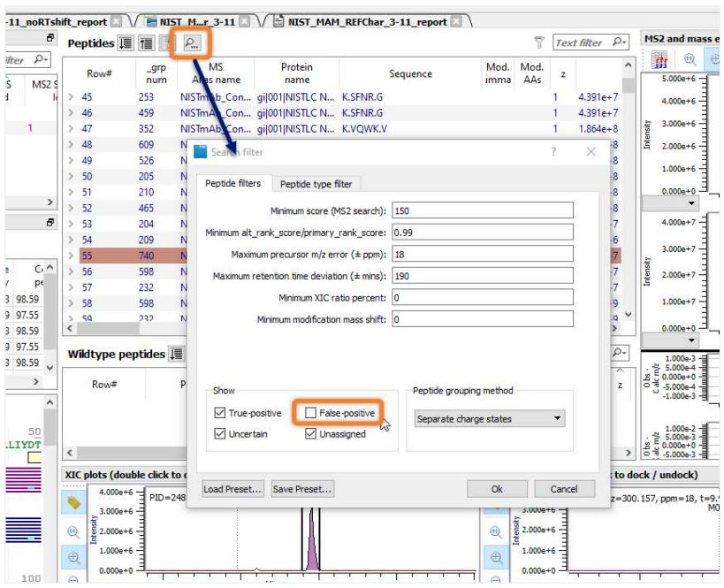The height and width of the screenshot is (588, 724).
Task: Click the MS2 panel spectrum chart icon
Action: tap(659, 59)
